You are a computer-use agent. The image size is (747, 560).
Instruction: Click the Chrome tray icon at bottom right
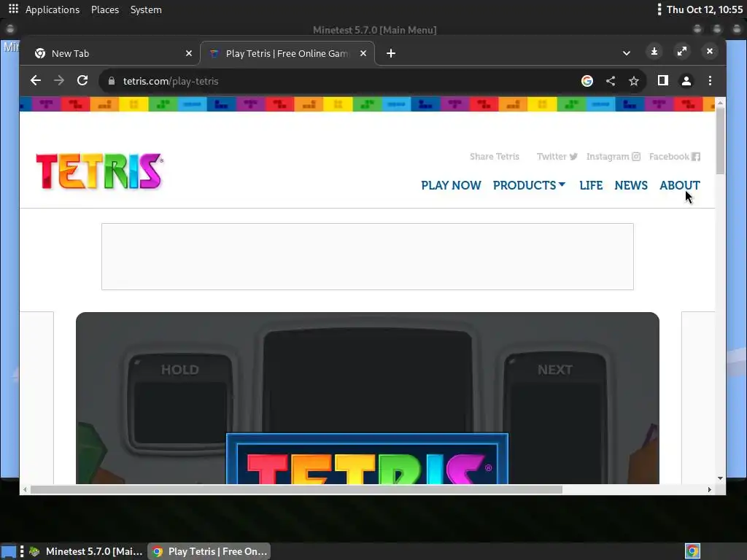[693, 551]
